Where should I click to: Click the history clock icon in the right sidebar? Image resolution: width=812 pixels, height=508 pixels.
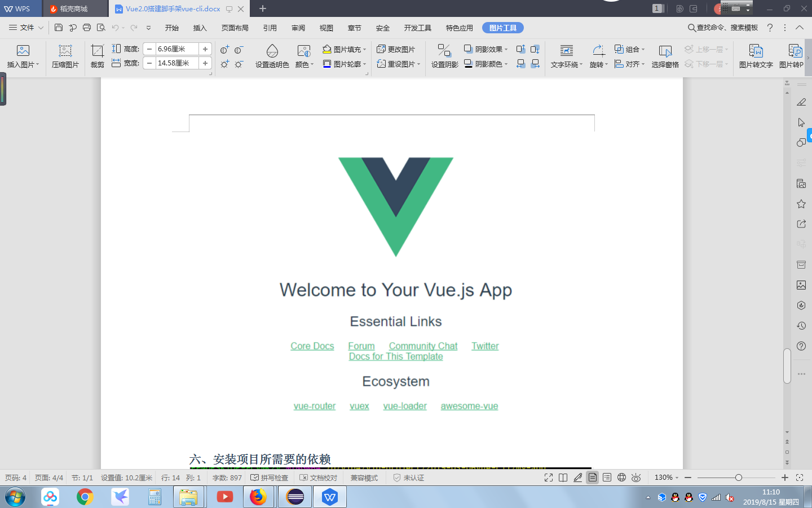801,326
